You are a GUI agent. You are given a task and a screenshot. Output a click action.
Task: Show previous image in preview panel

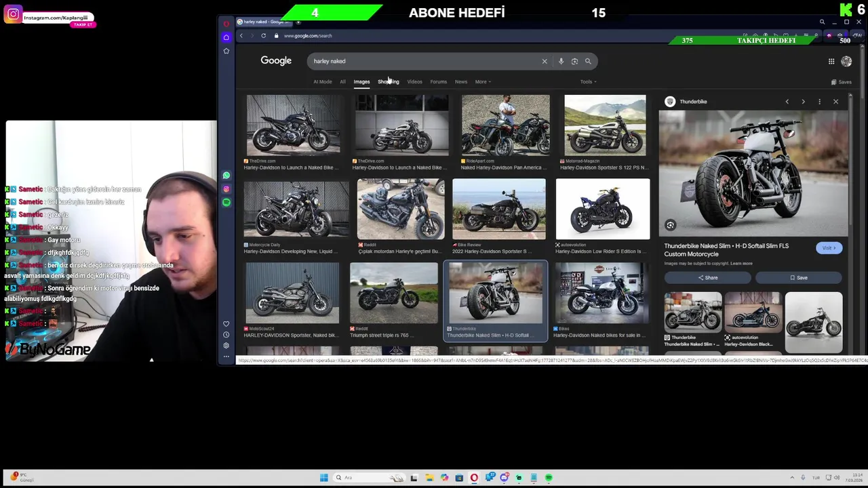tap(787, 102)
